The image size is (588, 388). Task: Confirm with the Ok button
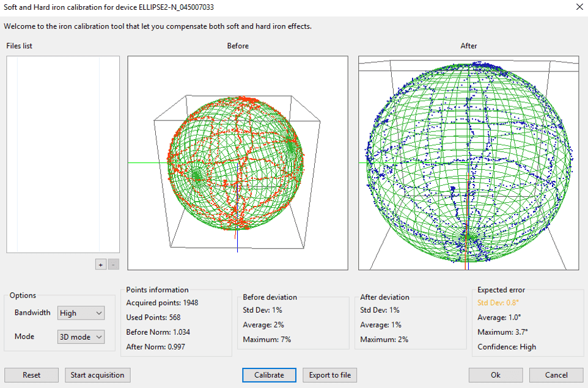[495, 375]
